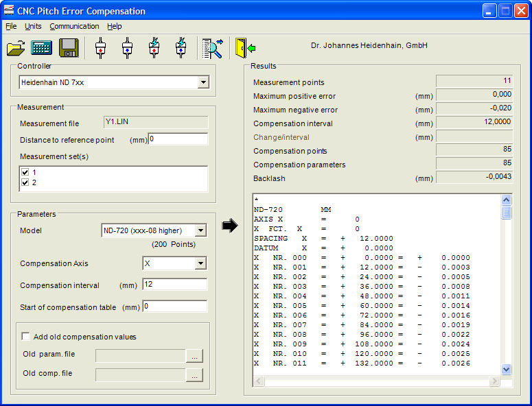
Task: Click the horizontal scrollbar left arrow
Action: 259,381
